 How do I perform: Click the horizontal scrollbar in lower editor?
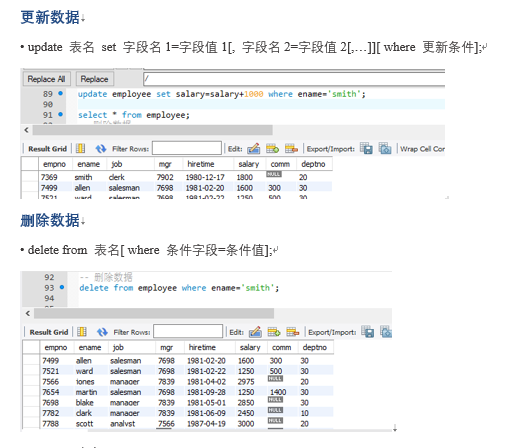point(154,313)
